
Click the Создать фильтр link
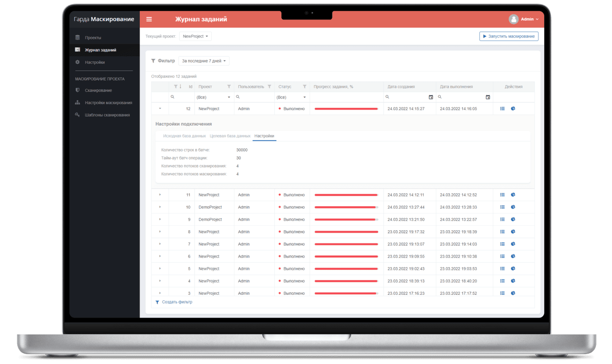(177, 302)
